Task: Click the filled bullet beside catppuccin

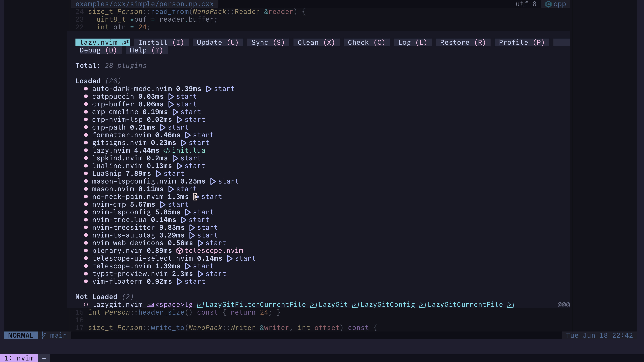Action: pyautogui.click(x=86, y=96)
